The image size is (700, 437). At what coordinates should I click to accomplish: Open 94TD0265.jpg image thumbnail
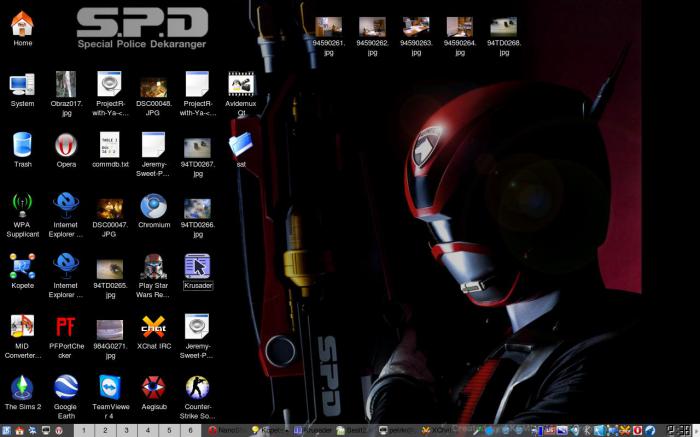click(x=110, y=278)
